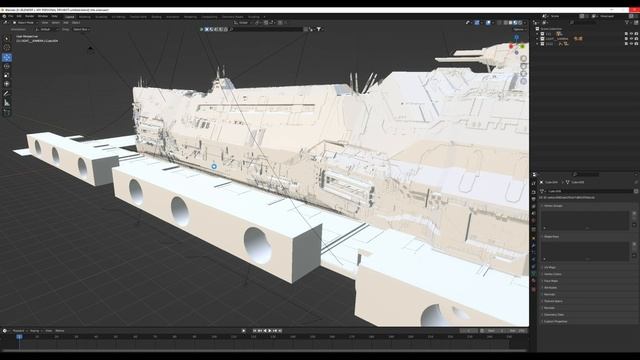The width and height of the screenshot is (640, 360).
Task: Open Modifiers properties wrench tab
Action: pos(533,244)
